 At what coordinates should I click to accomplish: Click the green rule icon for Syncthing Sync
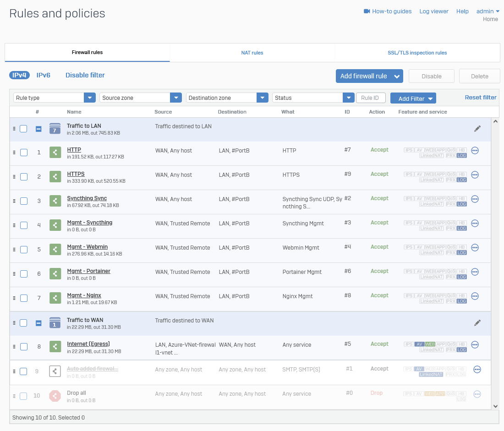click(55, 201)
